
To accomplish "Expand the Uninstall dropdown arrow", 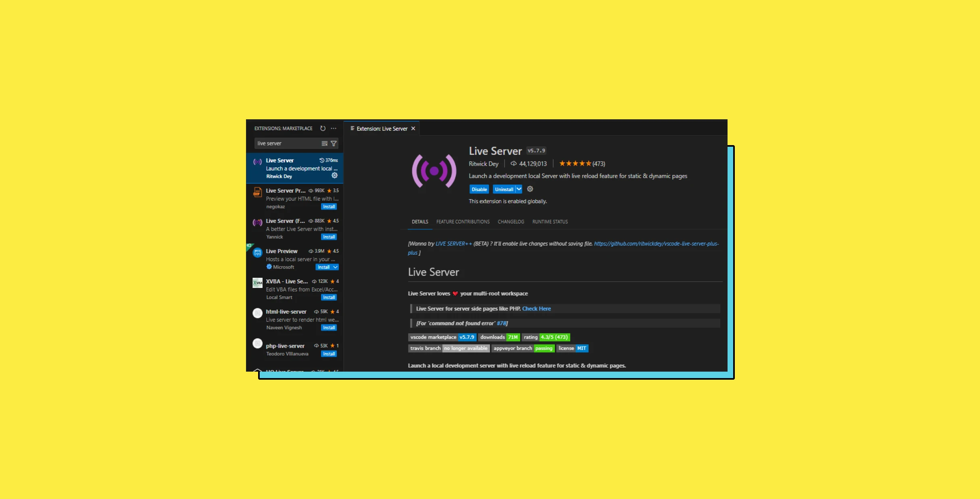I will [519, 189].
